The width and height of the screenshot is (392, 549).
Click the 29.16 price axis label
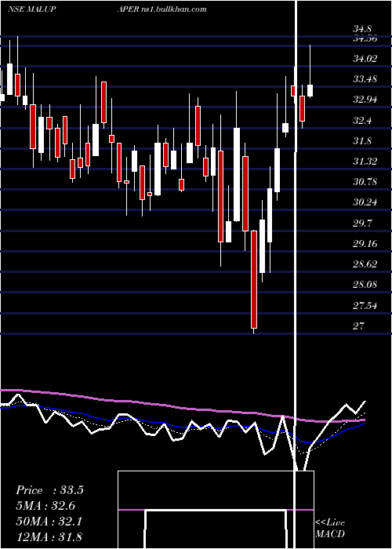[365, 244]
